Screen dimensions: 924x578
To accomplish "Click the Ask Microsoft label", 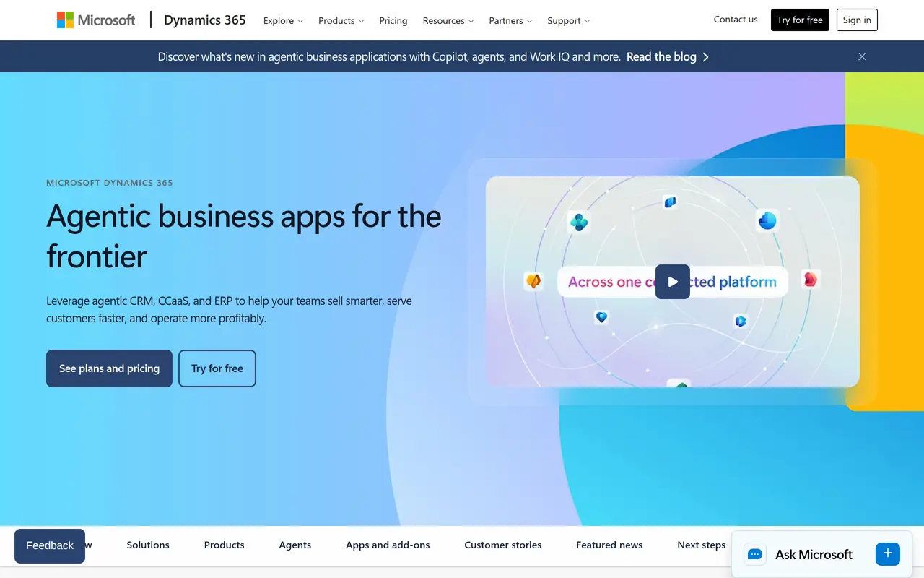I will point(814,554).
